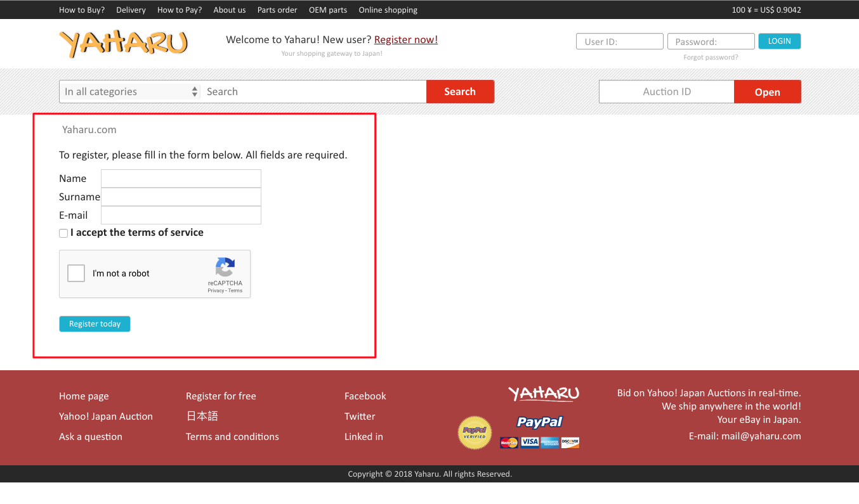This screenshot has width=859, height=504.
Task: Click the 'Yaharu.com' breadcrumb text
Action: click(89, 129)
